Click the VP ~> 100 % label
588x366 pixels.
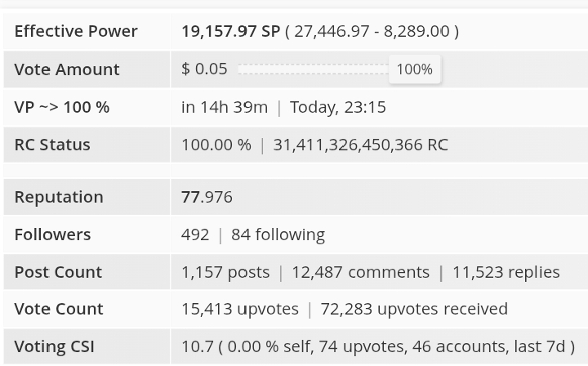coord(62,107)
